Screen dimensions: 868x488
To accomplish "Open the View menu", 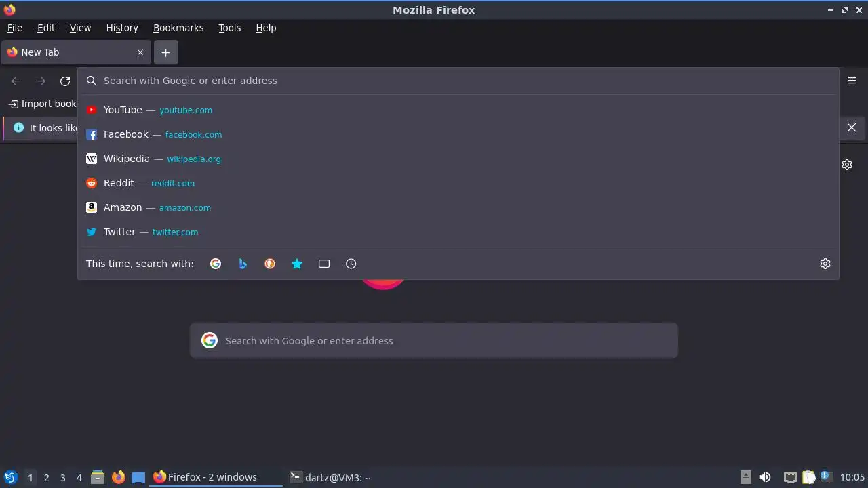I will [80, 28].
